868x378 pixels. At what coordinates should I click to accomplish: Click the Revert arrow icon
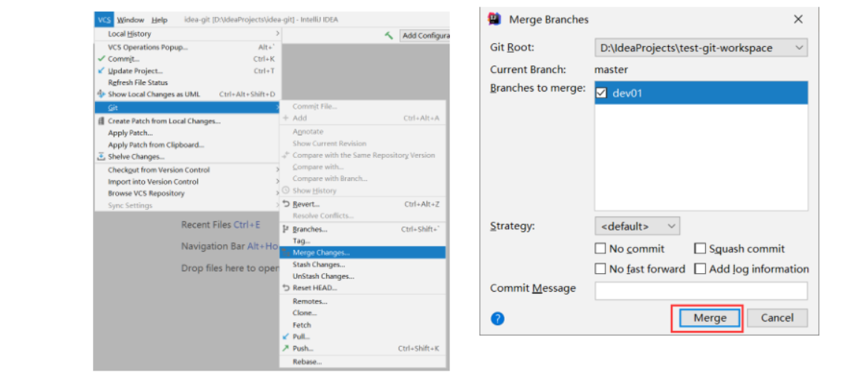coord(285,204)
